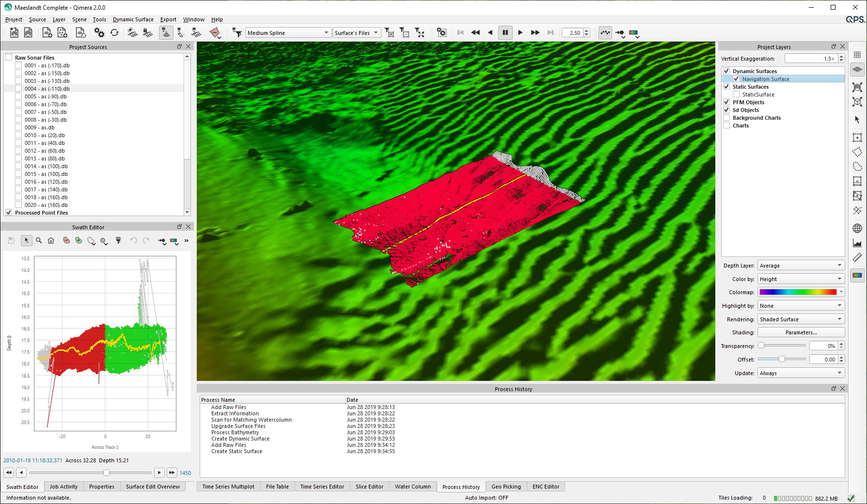867x504 pixels.
Task: Open the Color by Height dropdown
Action: coord(801,279)
